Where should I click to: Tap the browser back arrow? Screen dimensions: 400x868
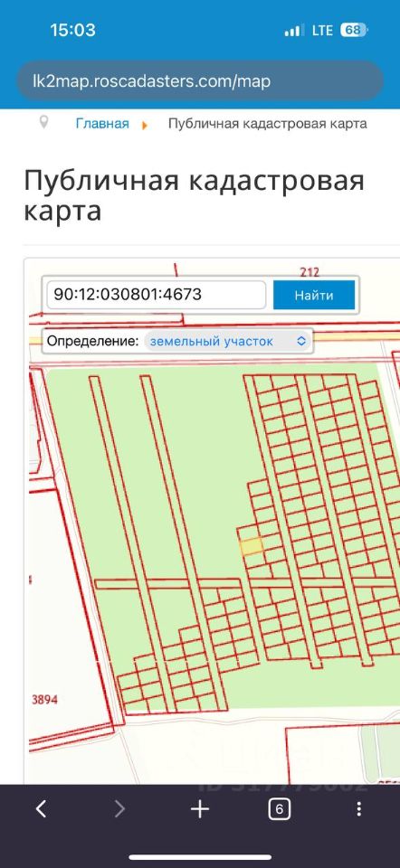coord(41,809)
